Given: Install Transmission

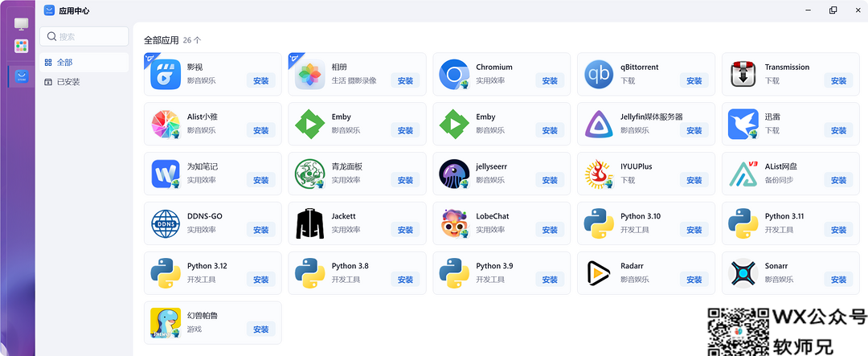Looking at the screenshot, I should click(838, 81).
